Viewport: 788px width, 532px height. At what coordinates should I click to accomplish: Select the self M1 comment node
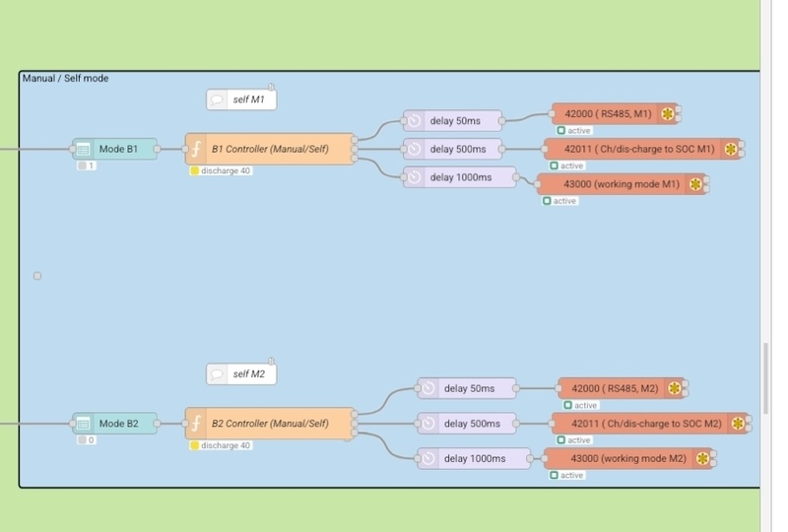241,100
